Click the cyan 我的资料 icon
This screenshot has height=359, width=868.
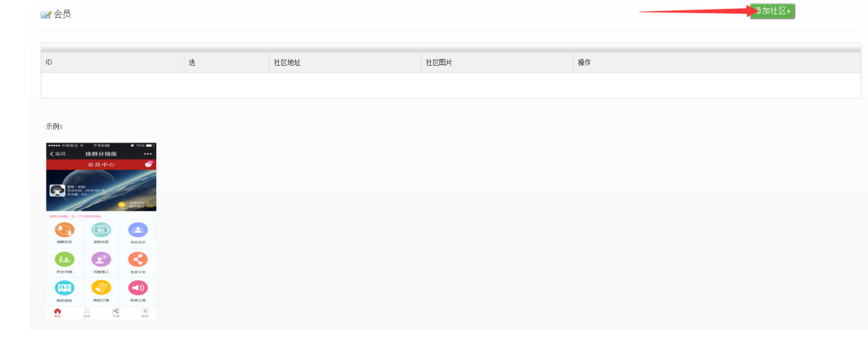64,288
